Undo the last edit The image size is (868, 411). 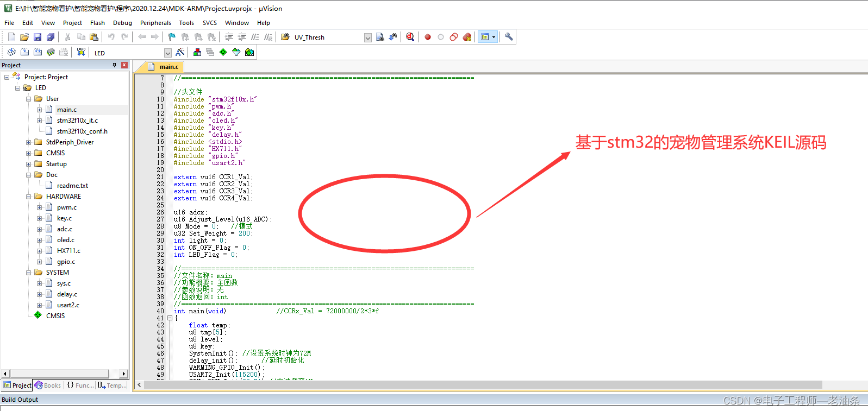(x=111, y=37)
